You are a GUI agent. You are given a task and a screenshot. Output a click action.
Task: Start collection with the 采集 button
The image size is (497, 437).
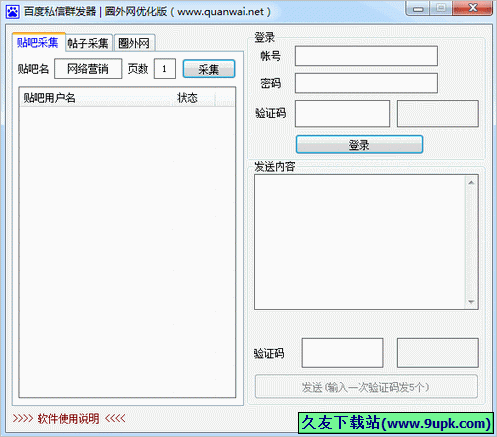pyautogui.click(x=209, y=69)
